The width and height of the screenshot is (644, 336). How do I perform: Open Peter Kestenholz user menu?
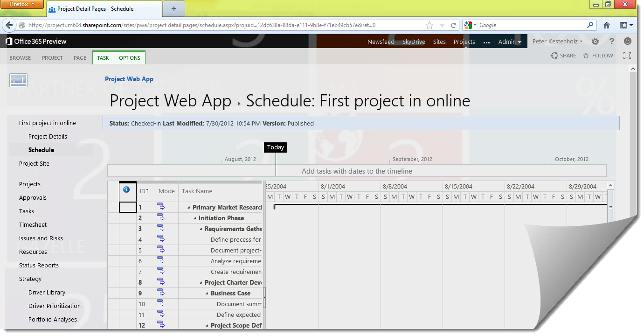click(557, 42)
